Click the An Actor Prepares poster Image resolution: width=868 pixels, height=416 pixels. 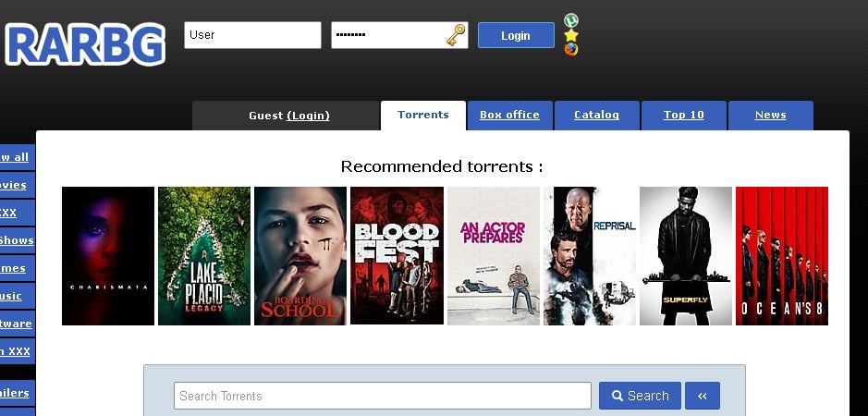[494, 256]
